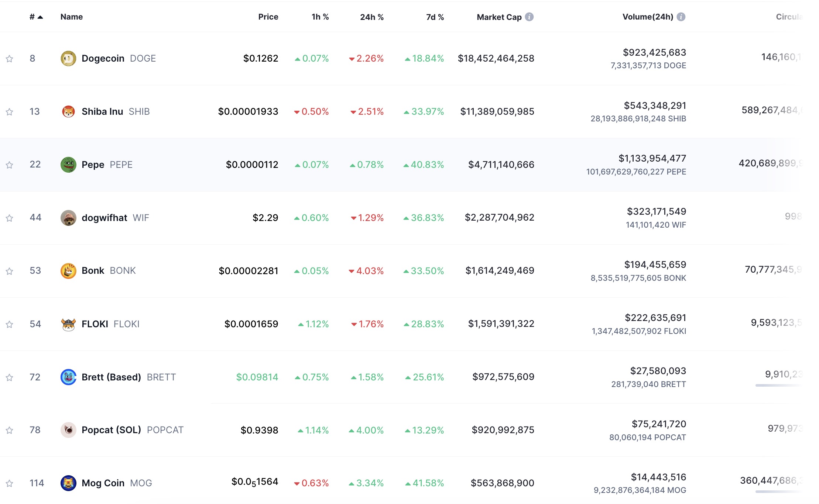Click the Mog Coin logo
Image resolution: width=819 pixels, height=504 pixels.
pyautogui.click(x=68, y=483)
